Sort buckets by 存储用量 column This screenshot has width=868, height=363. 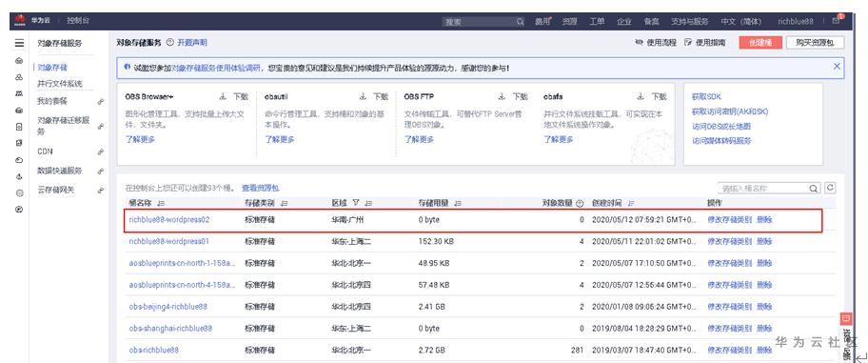coord(458,203)
